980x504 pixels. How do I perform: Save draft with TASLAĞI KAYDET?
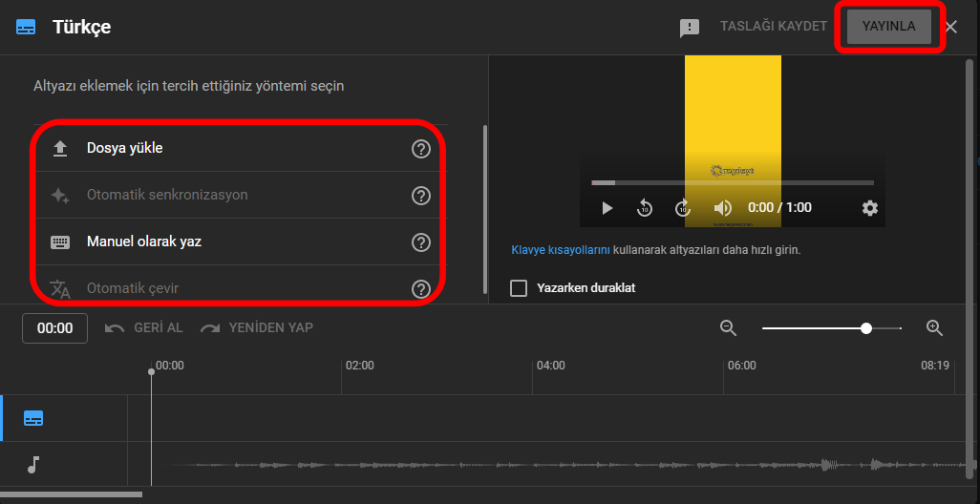773,27
